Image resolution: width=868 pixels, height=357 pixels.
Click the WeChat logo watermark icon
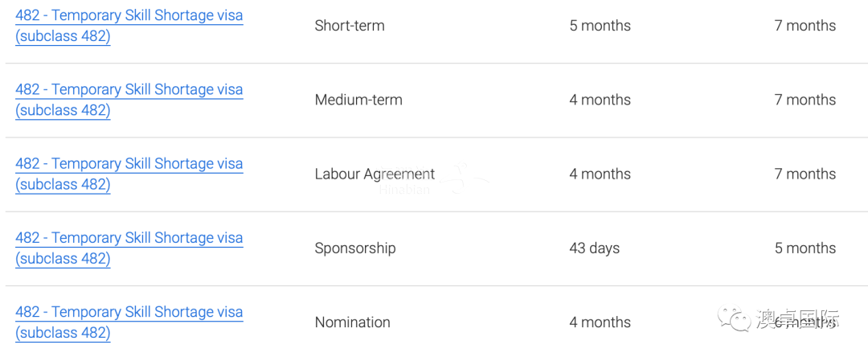click(x=735, y=319)
